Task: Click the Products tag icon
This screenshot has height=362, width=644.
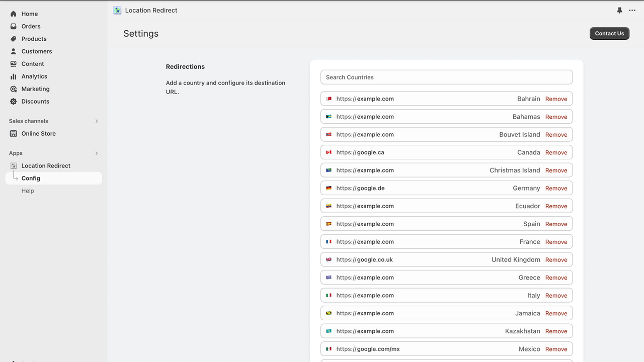Action: [x=14, y=39]
